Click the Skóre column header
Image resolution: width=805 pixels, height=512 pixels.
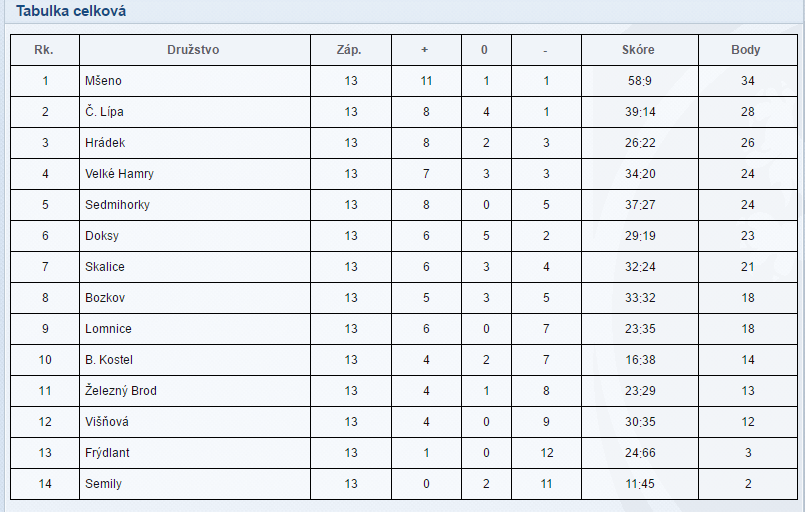(638, 50)
